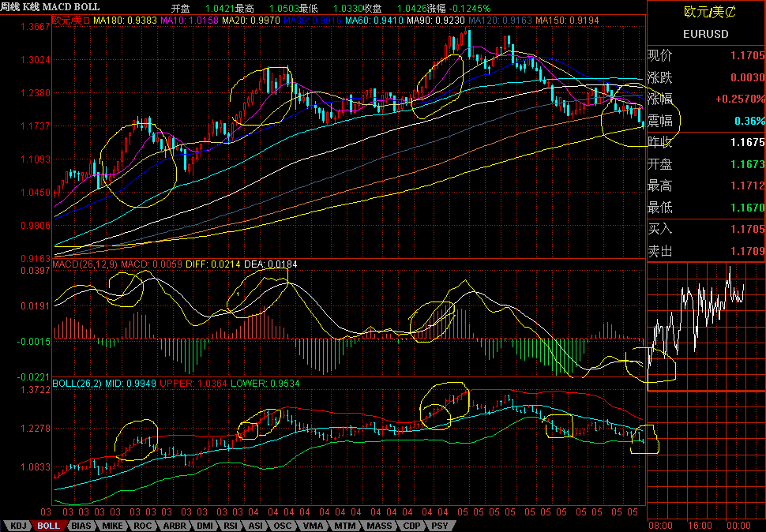Click the header 开盘 value 1.0421
766x532 pixels.
click(x=220, y=9)
